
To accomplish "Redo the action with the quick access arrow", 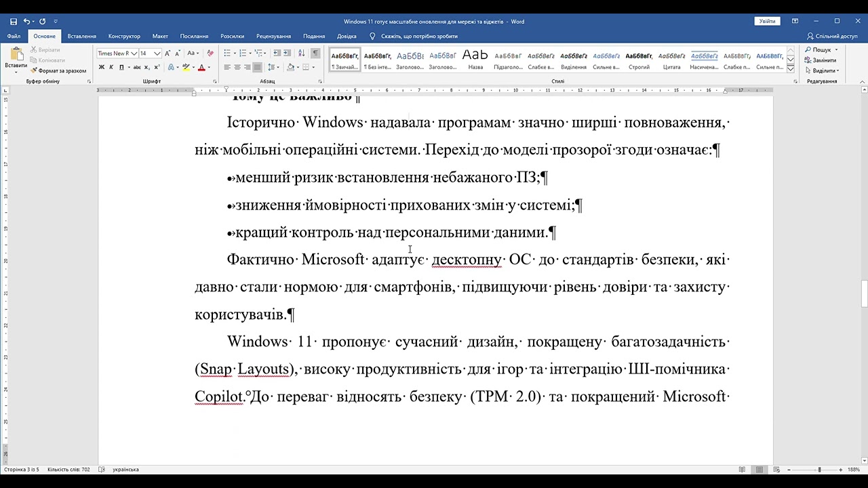I will pyautogui.click(x=43, y=22).
